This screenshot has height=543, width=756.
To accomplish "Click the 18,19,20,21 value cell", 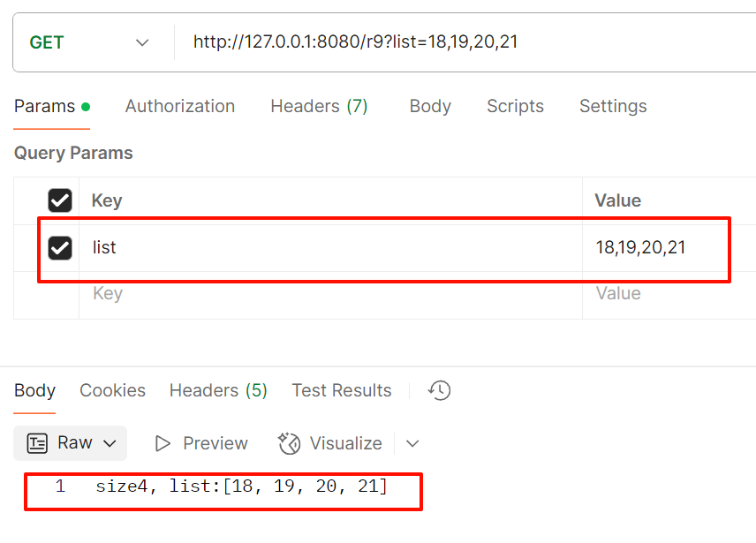I will [x=669, y=247].
